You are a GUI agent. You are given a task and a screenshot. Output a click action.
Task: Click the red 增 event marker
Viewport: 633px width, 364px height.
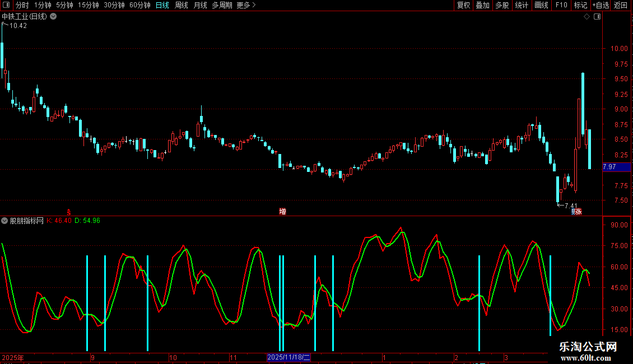(x=282, y=211)
